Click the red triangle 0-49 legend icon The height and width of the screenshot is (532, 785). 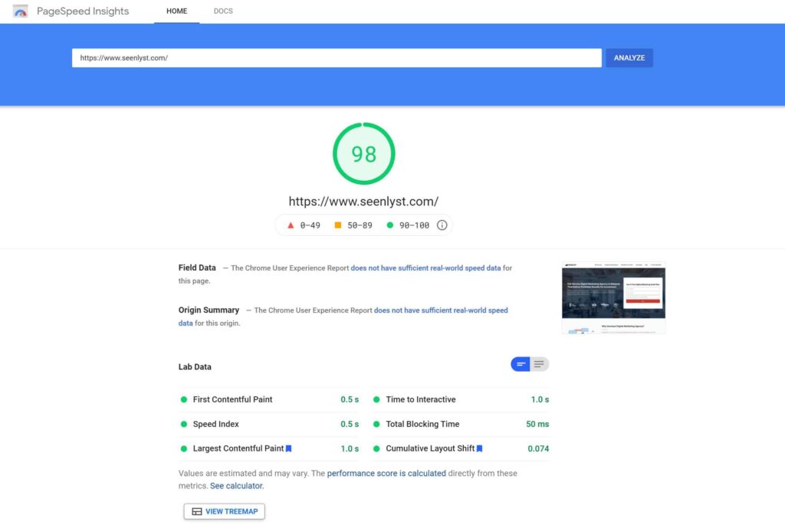291,225
